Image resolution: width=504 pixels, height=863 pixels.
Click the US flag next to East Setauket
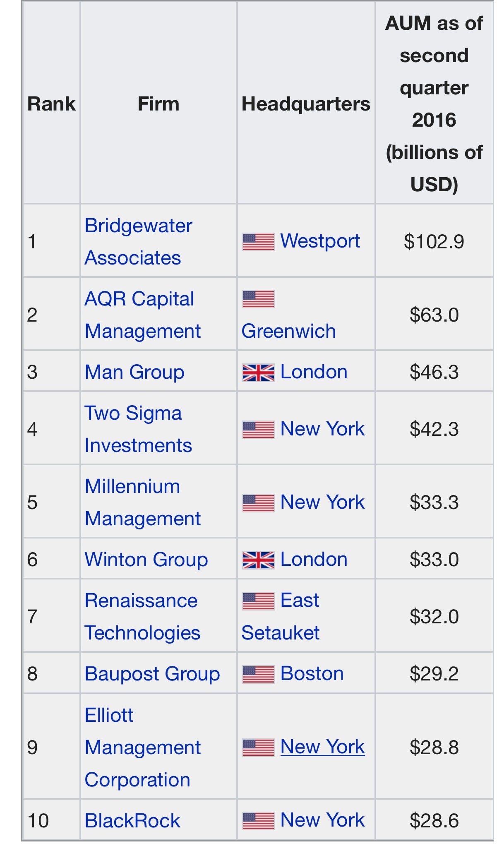(x=258, y=601)
